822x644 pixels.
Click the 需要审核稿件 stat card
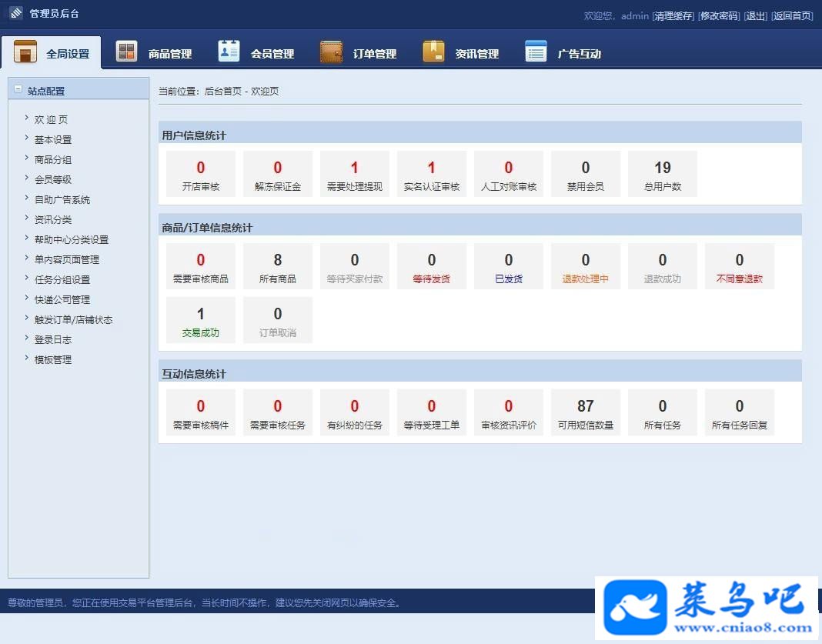(x=201, y=412)
